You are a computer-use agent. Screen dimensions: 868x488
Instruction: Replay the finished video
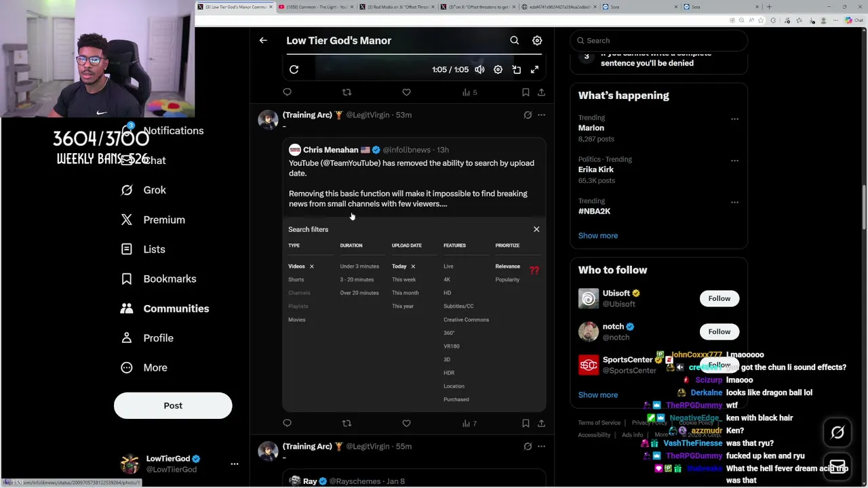tap(294, 69)
